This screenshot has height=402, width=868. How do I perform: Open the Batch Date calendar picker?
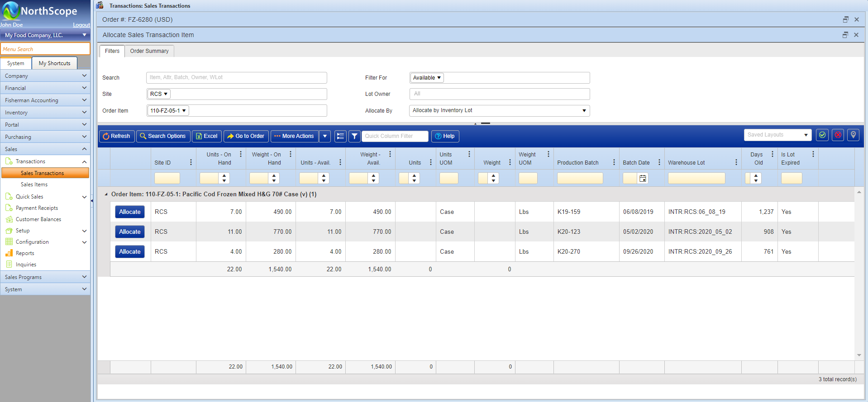643,179
